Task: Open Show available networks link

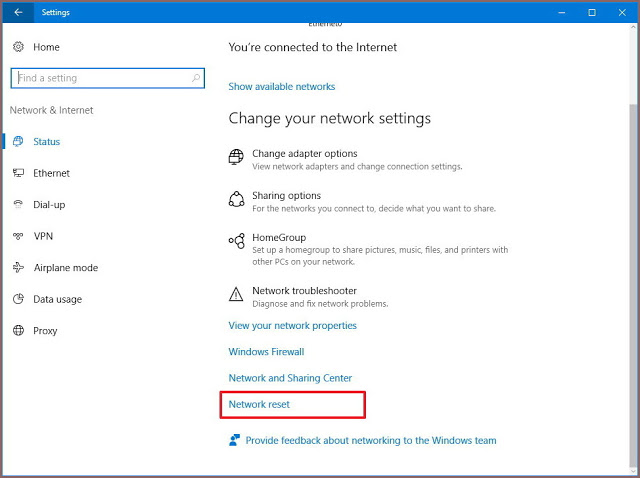Action: 282,87
